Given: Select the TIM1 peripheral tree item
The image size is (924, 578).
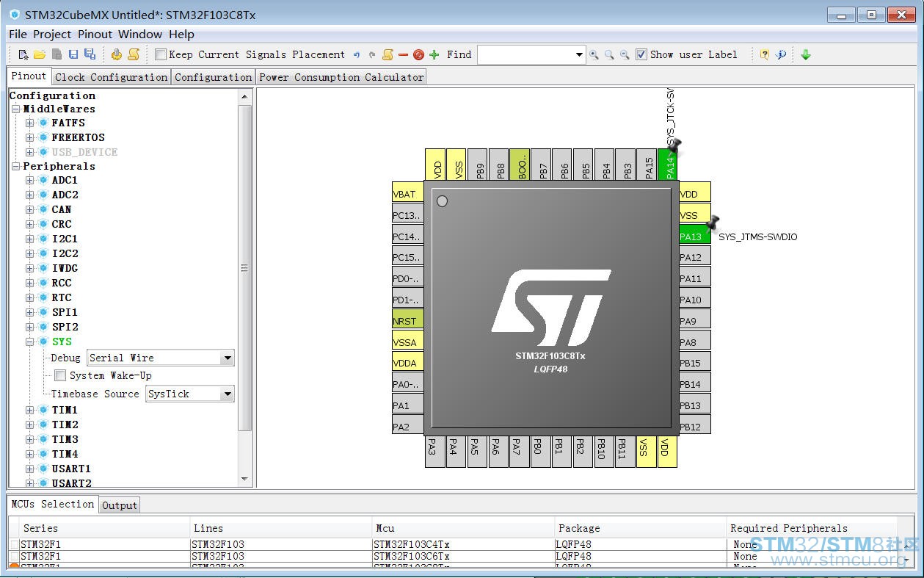Looking at the screenshot, I should pyautogui.click(x=65, y=410).
